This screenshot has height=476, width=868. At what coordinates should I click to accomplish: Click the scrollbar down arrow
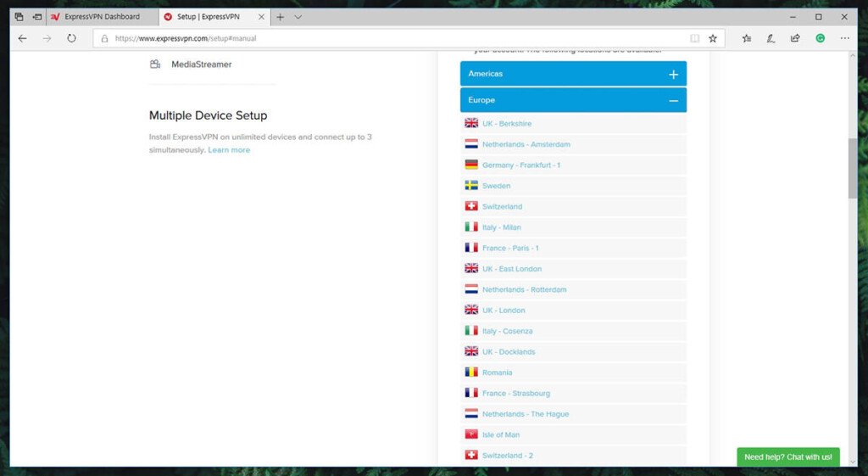pyautogui.click(x=853, y=462)
